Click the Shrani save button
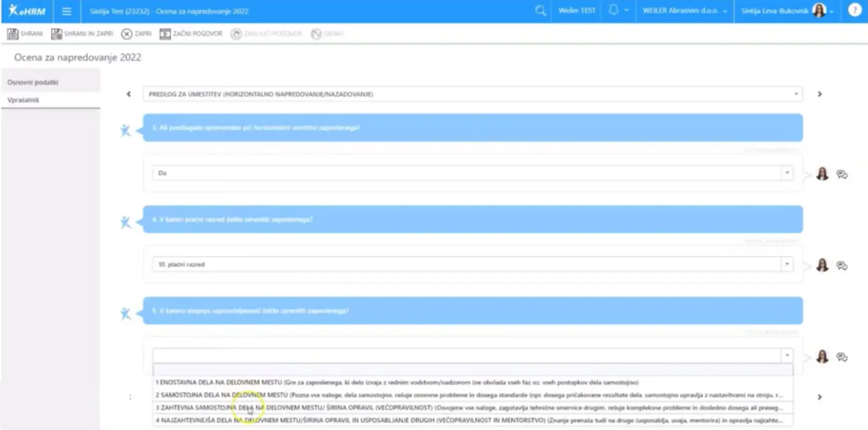 point(25,34)
